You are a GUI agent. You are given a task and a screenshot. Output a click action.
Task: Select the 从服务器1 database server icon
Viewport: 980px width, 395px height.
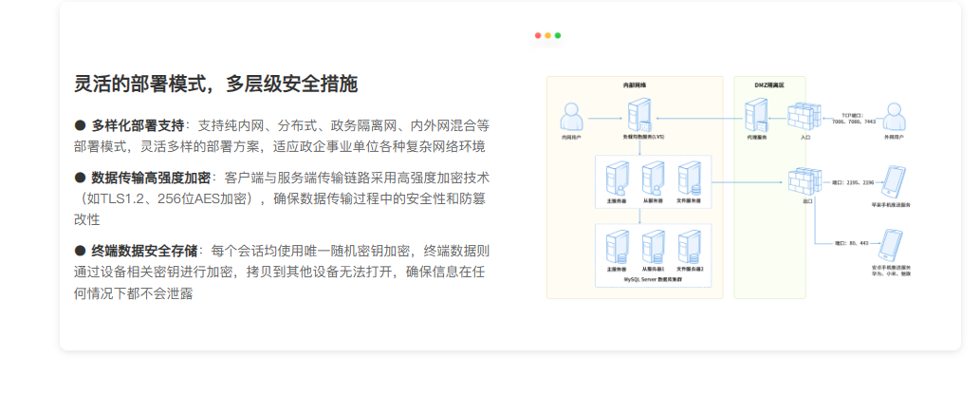coord(653,247)
